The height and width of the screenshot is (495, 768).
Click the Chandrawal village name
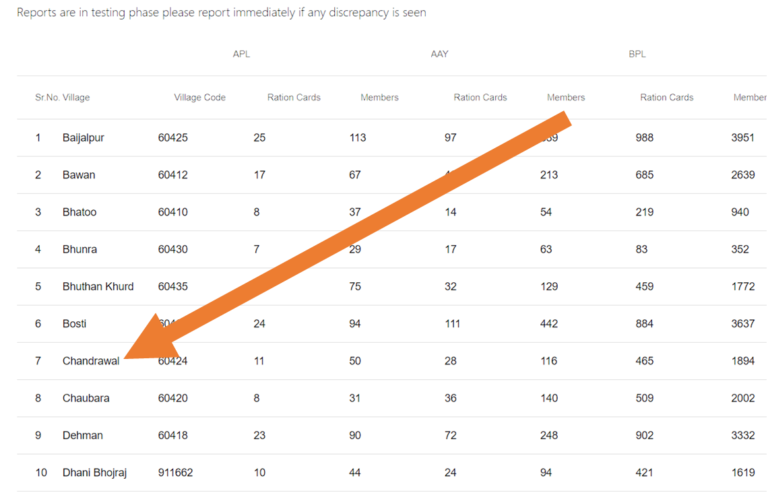point(91,361)
